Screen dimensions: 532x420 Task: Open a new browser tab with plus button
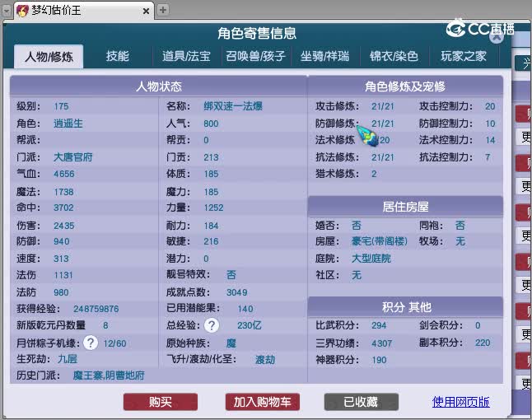point(163,10)
